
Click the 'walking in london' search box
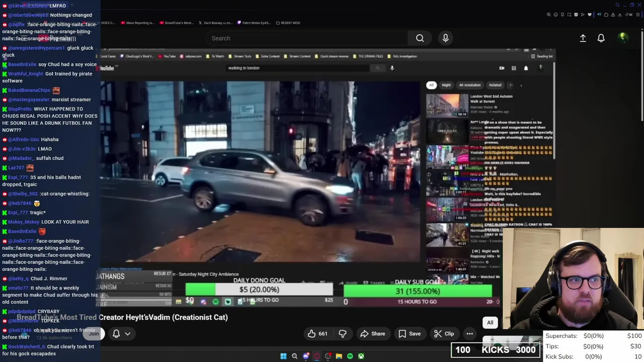(x=297, y=68)
